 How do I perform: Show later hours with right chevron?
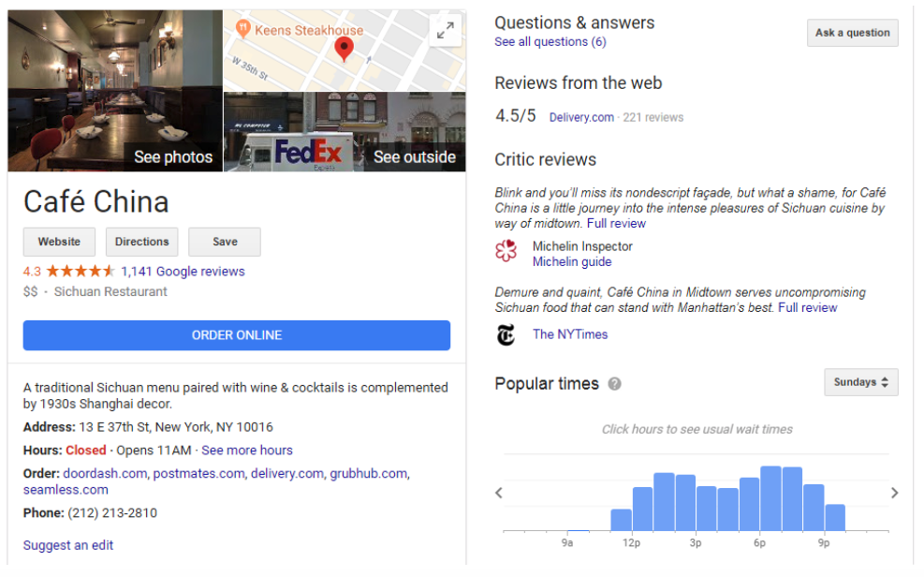click(895, 493)
